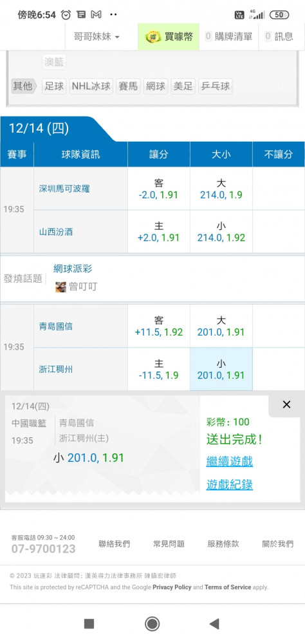Open the 訊息 messages
This screenshot has width=305, height=644.
coord(279,37)
